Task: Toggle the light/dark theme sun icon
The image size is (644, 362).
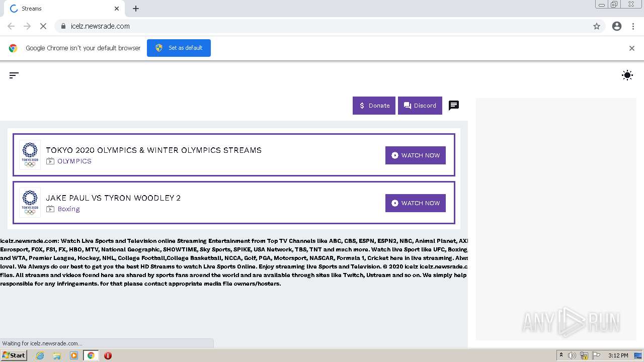Action: click(x=627, y=75)
